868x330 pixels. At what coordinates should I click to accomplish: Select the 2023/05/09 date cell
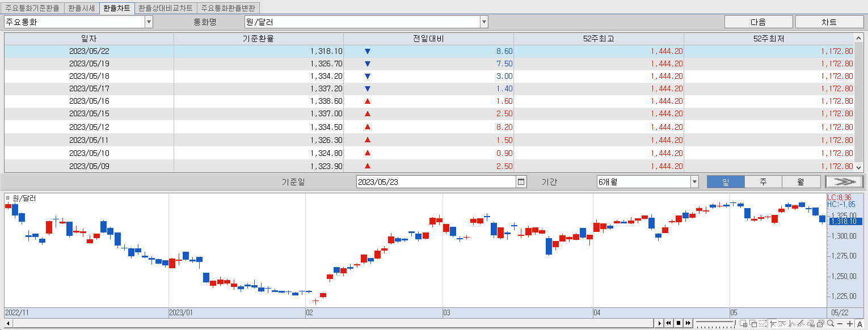89,166
